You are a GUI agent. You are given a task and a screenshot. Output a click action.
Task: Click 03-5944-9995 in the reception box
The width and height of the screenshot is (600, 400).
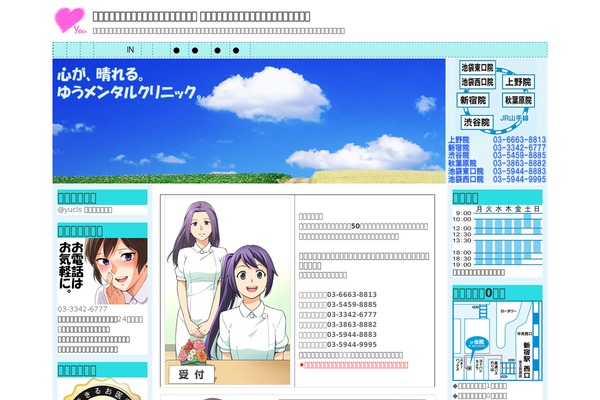(x=352, y=344)
